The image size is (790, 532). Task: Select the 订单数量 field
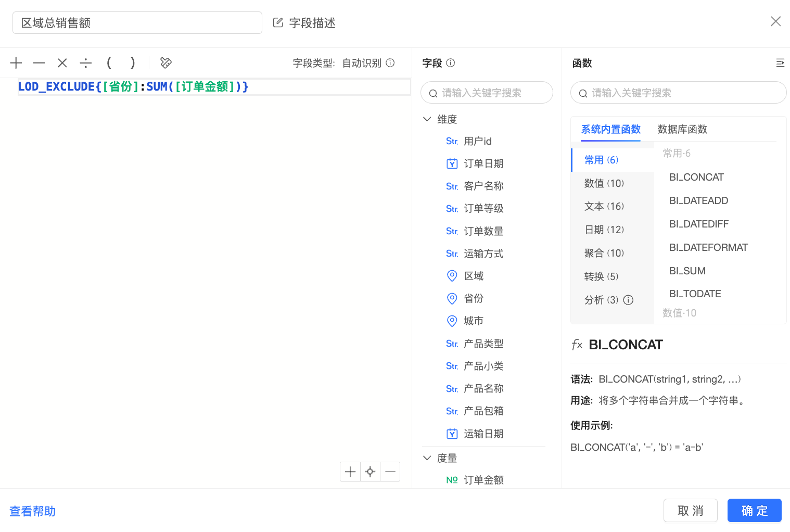coord(484,231)
